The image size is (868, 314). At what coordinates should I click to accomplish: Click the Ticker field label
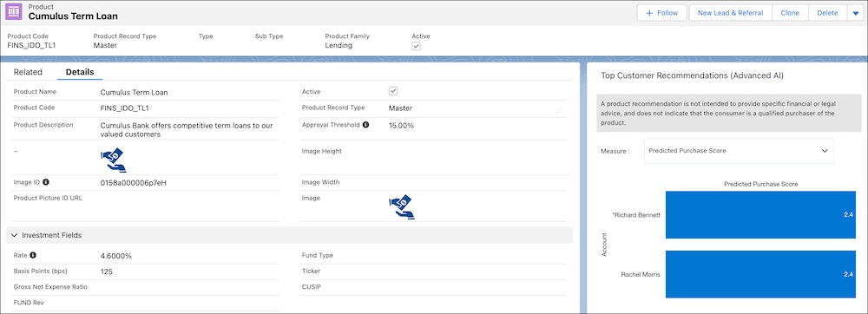coord(311,271)
